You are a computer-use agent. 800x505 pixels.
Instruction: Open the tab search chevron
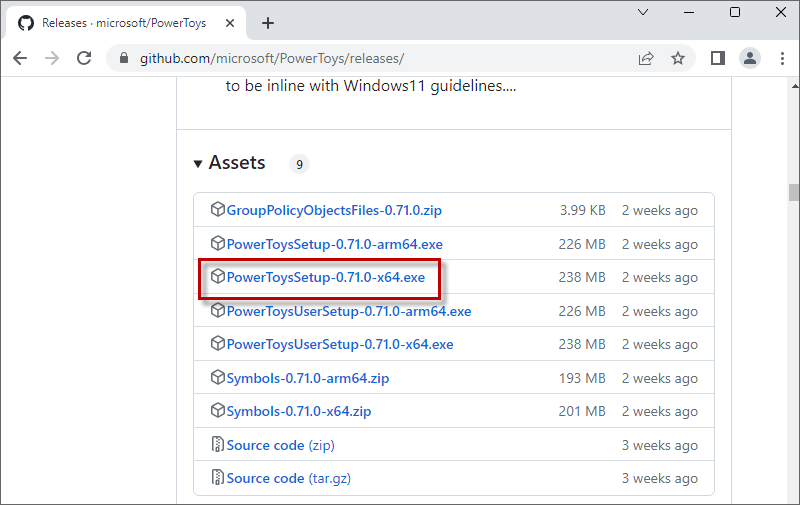pos(643,12)
